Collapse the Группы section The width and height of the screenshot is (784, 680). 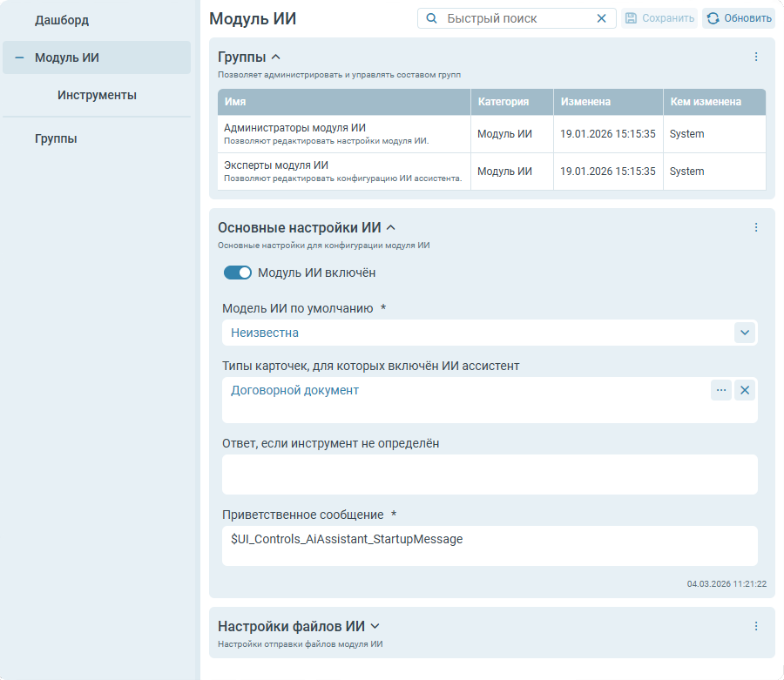(275, 57)
